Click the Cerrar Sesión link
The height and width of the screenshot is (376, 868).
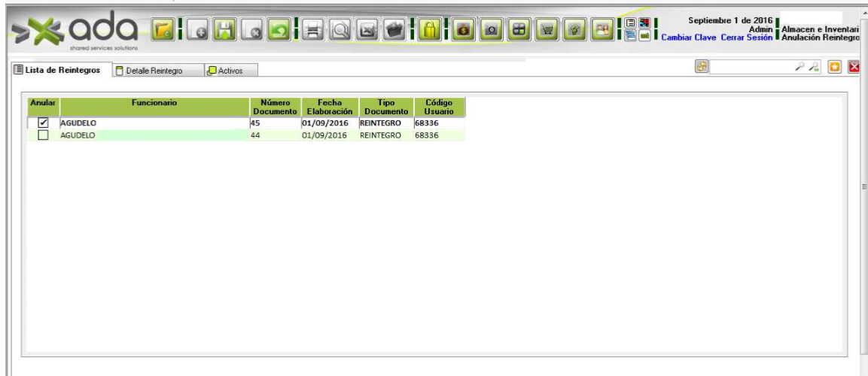pos(747,38)
